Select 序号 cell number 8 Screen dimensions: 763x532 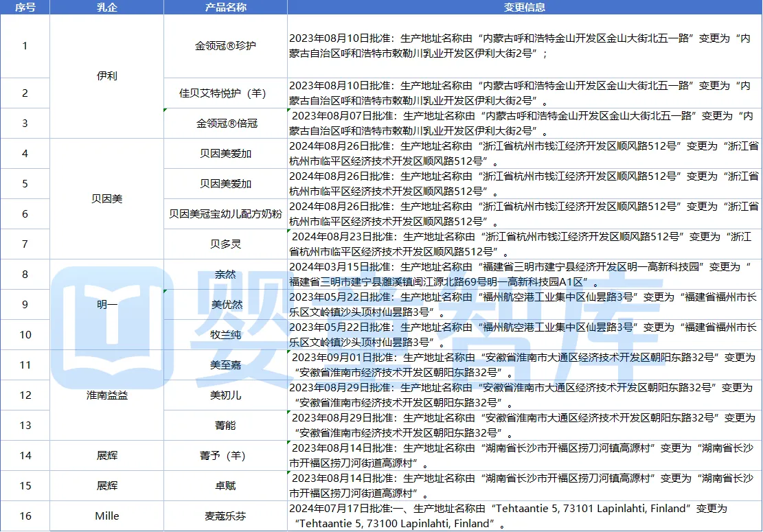coord(25,275)
